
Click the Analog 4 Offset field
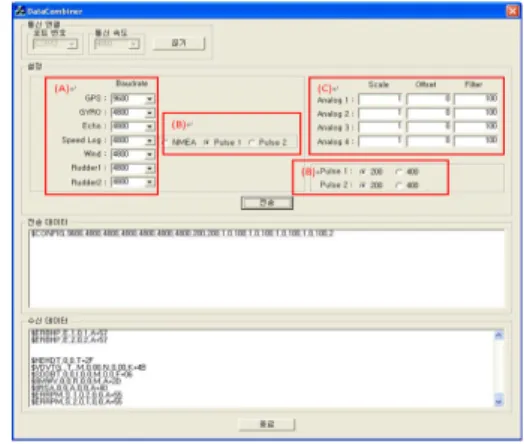coord(428,141)
